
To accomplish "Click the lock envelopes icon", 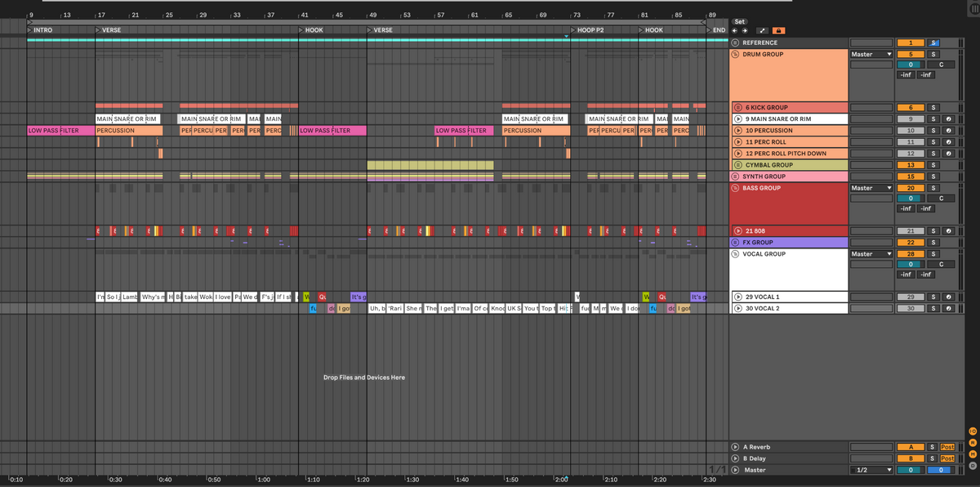I will (x=778, y=31).
